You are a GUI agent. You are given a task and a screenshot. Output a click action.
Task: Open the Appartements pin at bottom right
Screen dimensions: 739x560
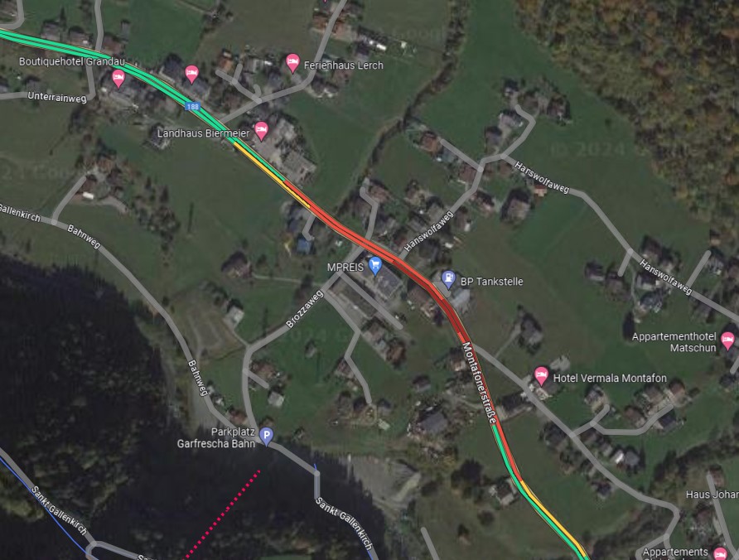tap(720, 553)
